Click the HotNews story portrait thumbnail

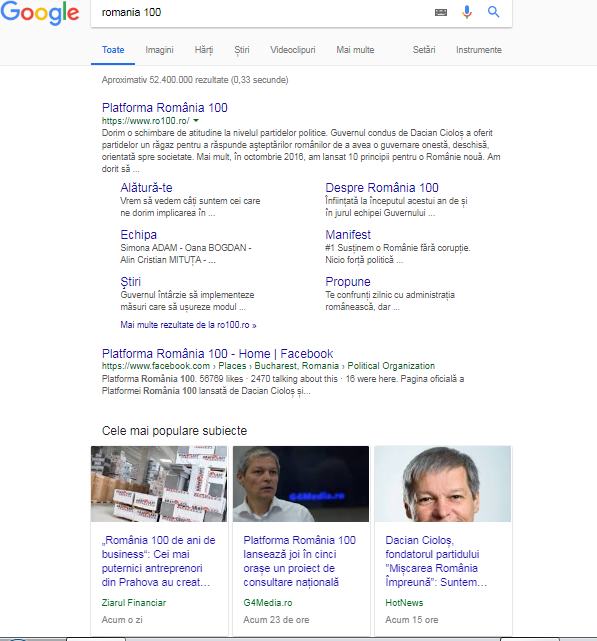443,484
